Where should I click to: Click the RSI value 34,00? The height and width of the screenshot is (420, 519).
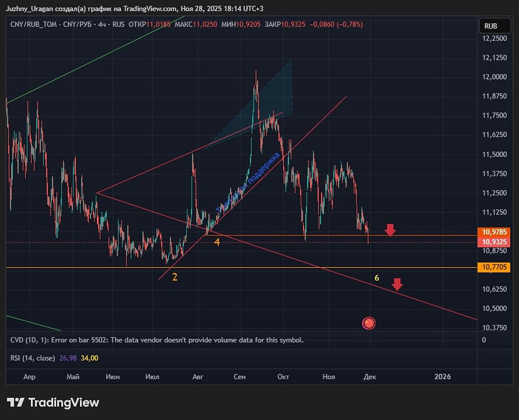coord(89,358)
